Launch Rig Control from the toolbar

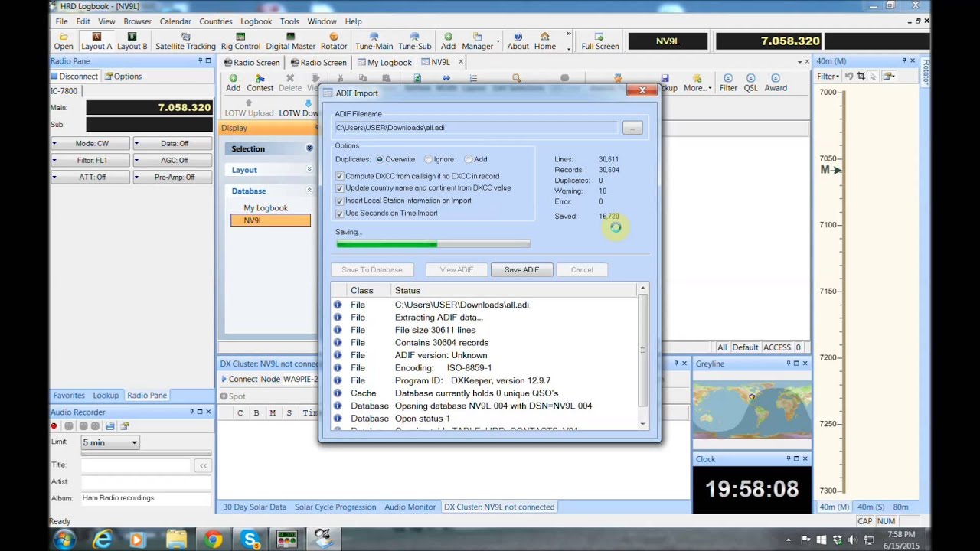[240, 41]
